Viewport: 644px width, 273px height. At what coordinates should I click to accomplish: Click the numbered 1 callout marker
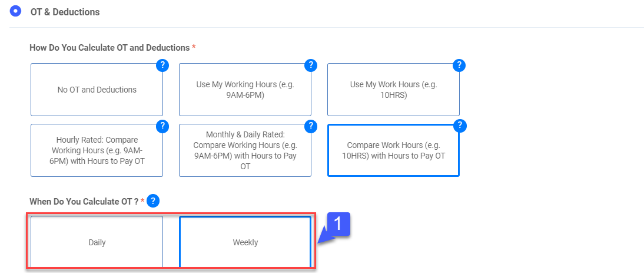[x=338, y=225]
